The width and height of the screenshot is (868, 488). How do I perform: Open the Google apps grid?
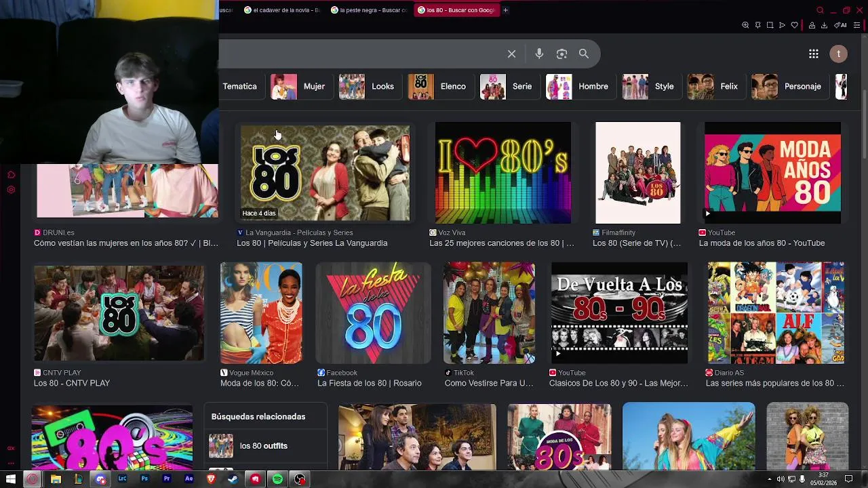click(x=814, y=54)
